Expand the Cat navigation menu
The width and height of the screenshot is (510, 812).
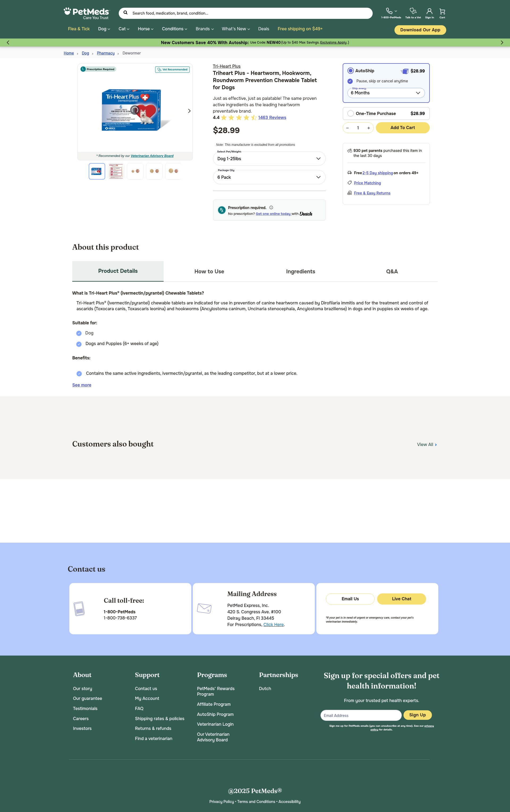pyautogui.click(x=124, y=29)
